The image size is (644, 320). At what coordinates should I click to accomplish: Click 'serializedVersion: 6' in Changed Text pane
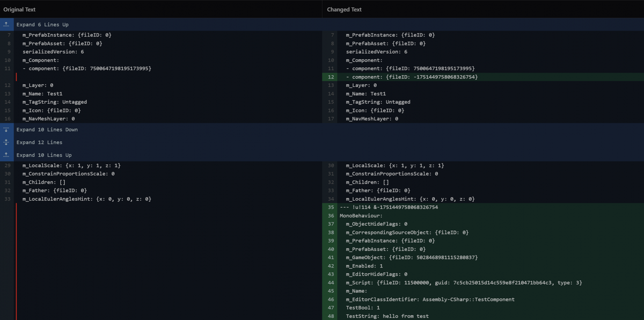click(376, 52)
